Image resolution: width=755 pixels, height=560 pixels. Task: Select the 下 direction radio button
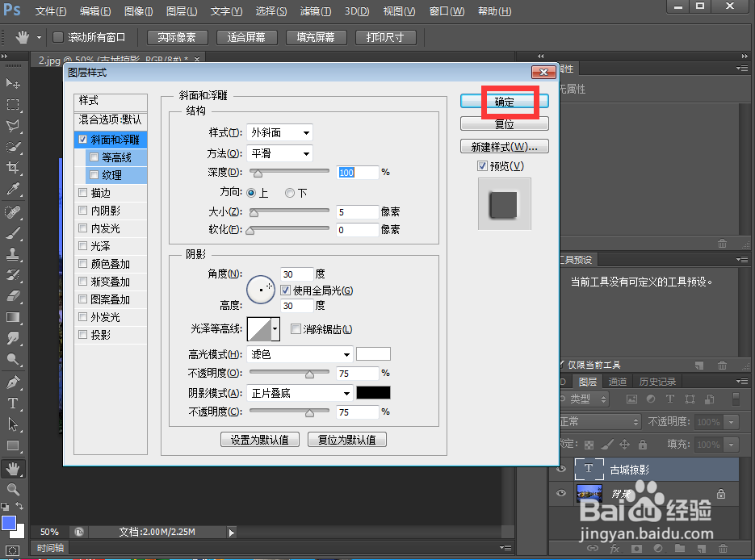pos(288,192)
